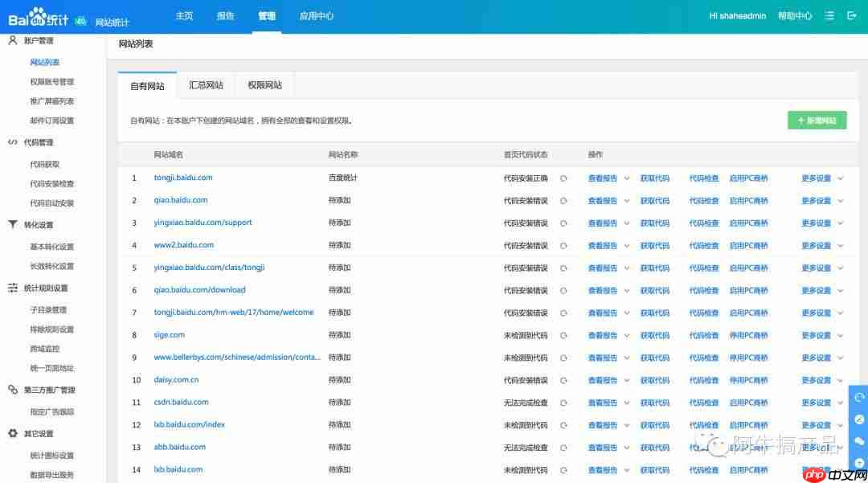Screen dimensions: 868x483
Task: Expand 查看报告 dropdown for www2.baidu.com
Action: pyautogui.click(x=627, y=246)
